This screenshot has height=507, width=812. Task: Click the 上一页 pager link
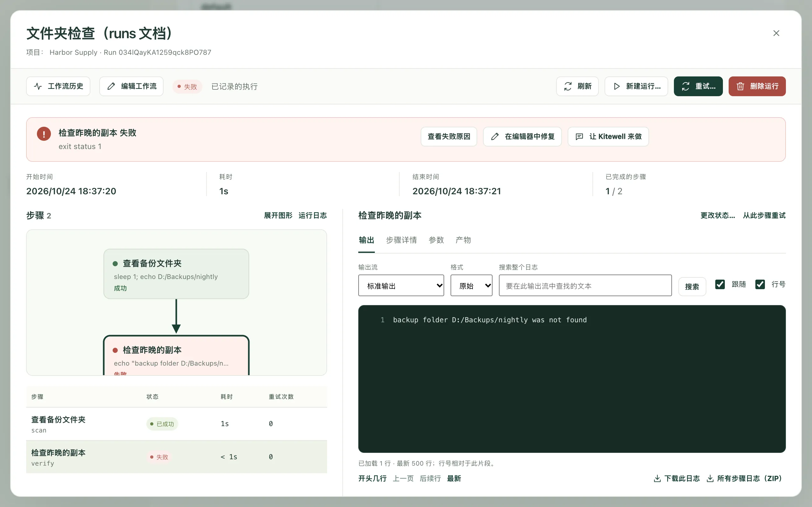click(x=403, y=479)
